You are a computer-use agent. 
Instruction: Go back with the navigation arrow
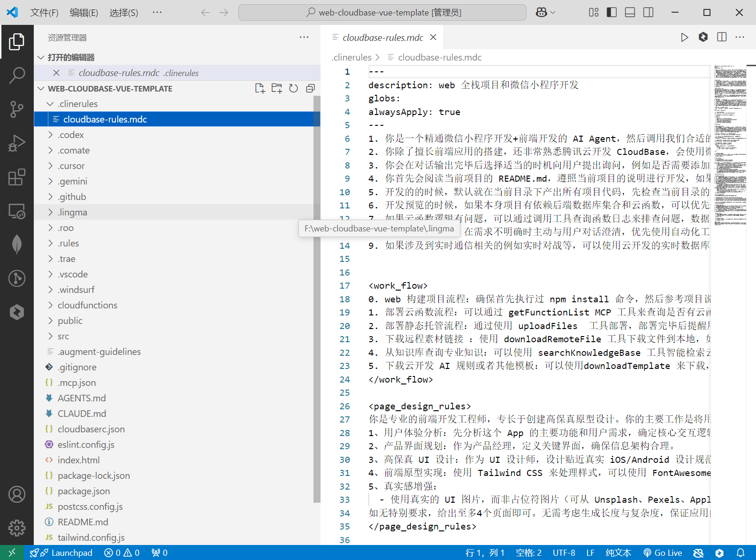(206, 12)
